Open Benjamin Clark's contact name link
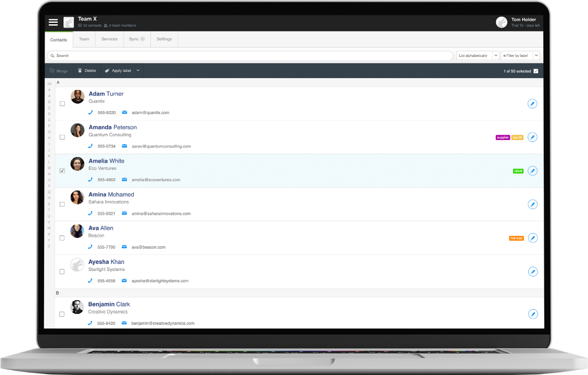This screenshot has width=588, height=375. 109,304
